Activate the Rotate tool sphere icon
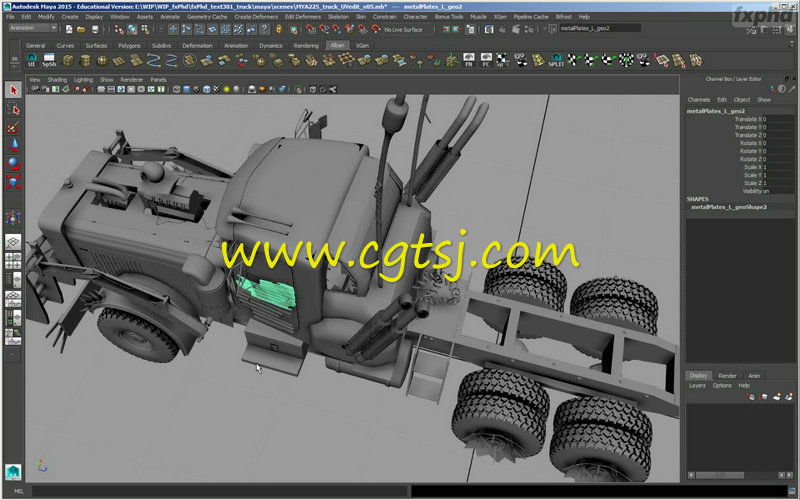800x500 pixels. click(x=13, y=164)
